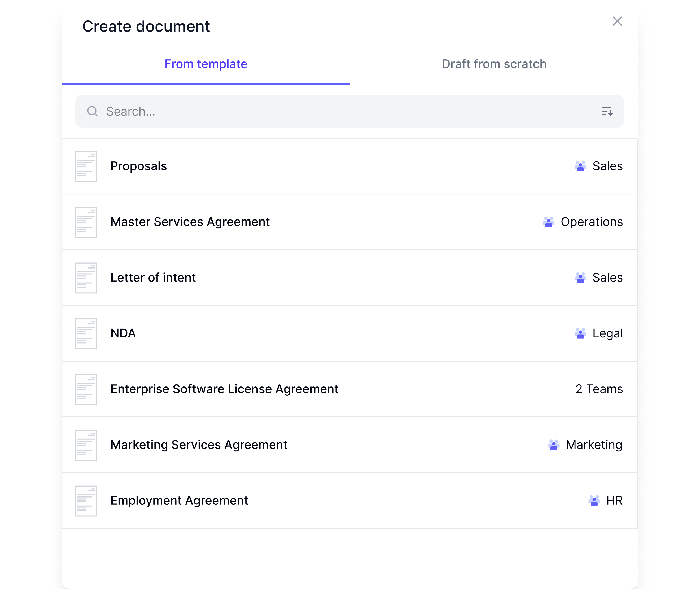This screenshot has height=589, width=700.
Task: Close the Create document dialog
Action: (x=617, y=21)
